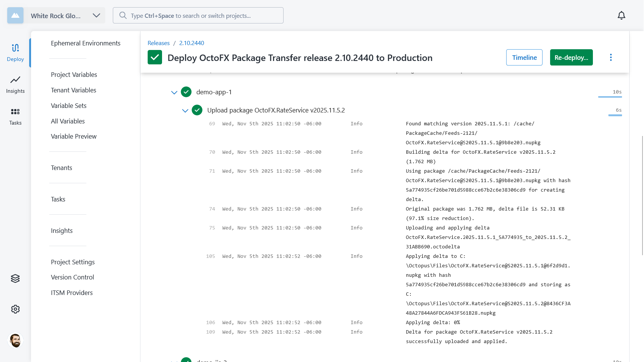The height and width of the screenshot is (362, 644).
Task: Open the three-dot overflow menu
Action: click(610, 57)
